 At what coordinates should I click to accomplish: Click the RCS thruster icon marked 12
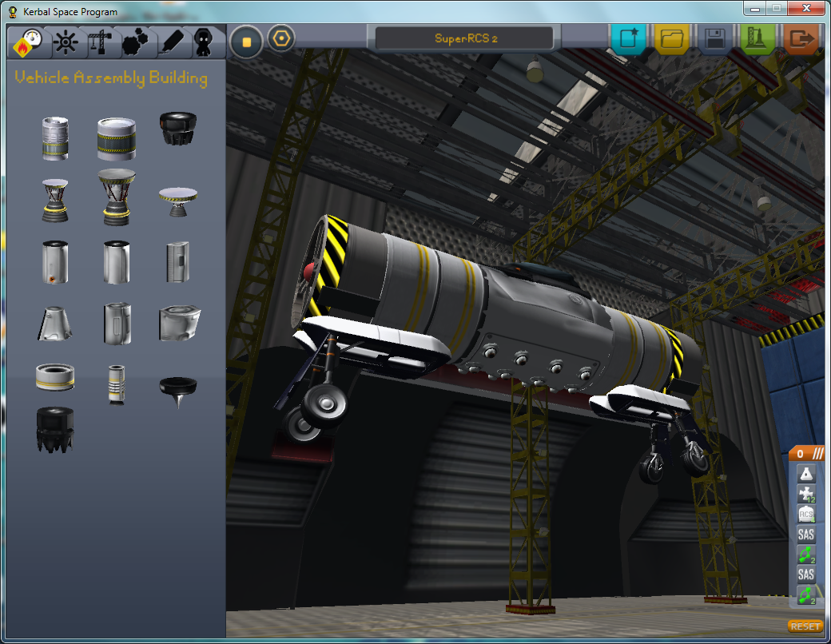tap(806, 494)
